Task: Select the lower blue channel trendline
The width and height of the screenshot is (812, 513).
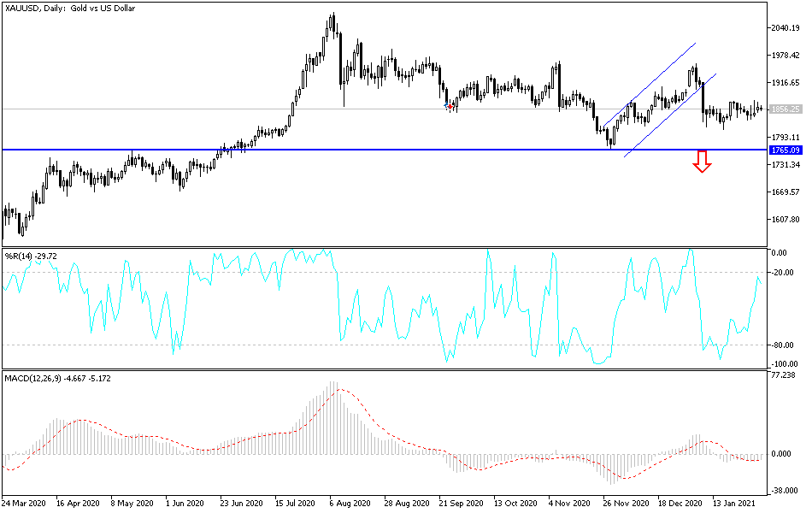Action: (x=670, y=115)
